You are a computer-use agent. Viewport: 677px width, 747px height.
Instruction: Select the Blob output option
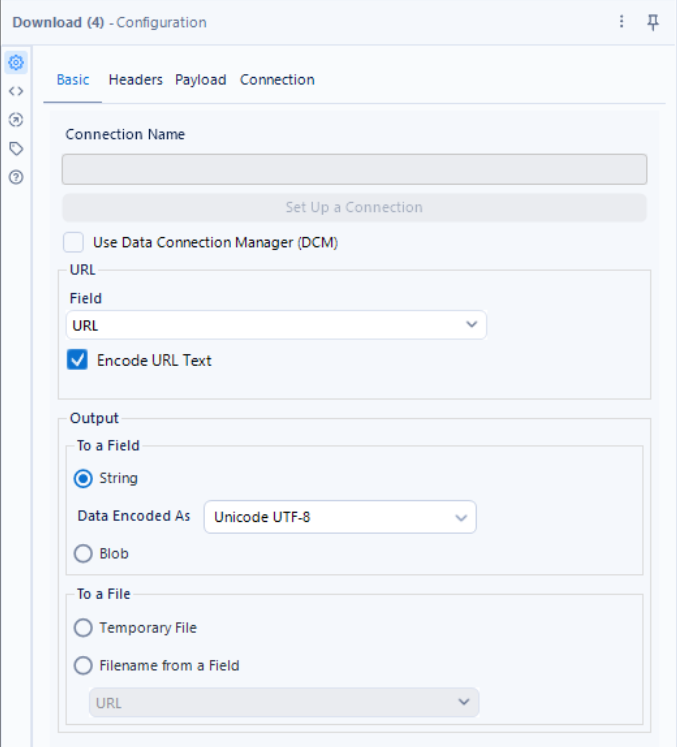pos(84,553)
